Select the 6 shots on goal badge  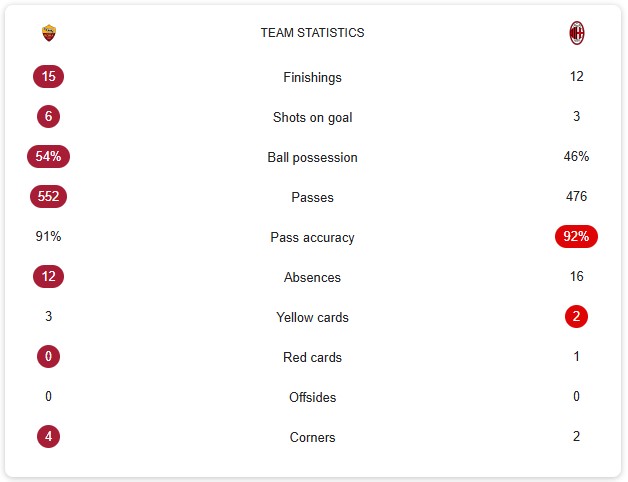(x=48, y=116)
